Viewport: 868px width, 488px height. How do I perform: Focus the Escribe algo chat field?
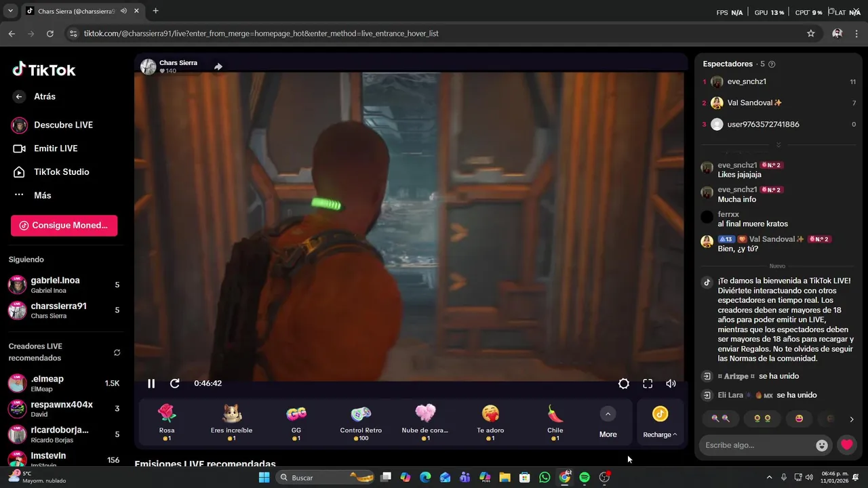pyautogui.click(x=757, y=445)
